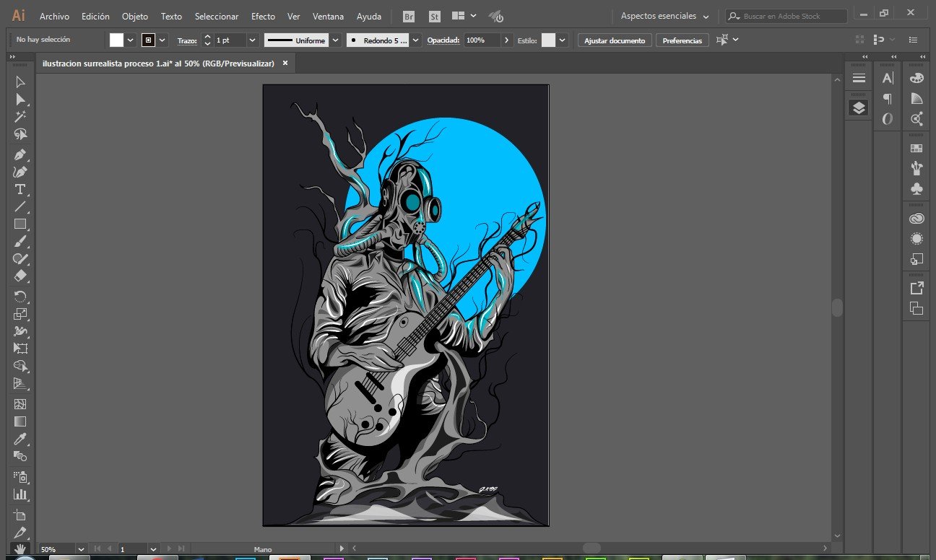The width and height of the screenshot is (936, 560).
Task: Click the Ajustar documento button
Action: tap(615, 40)
